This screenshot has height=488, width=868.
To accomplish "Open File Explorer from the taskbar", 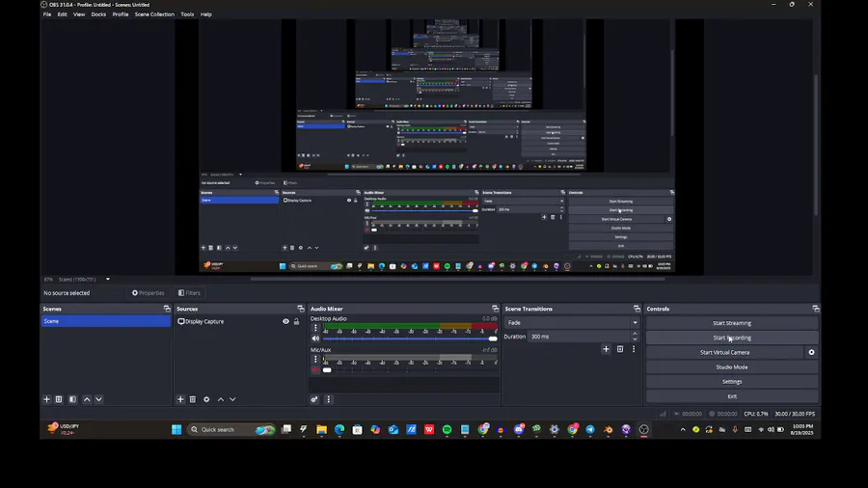I will (321, 429).
